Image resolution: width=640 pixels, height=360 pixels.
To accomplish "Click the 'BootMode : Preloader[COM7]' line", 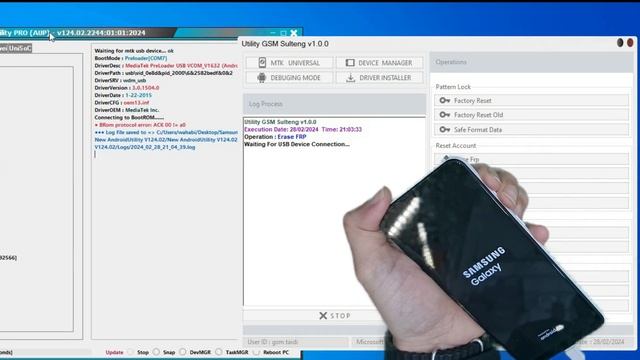I will point(131,58).
